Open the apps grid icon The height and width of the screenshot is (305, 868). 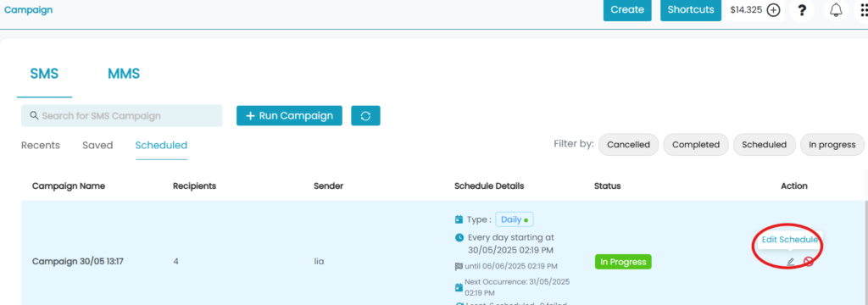864,10
